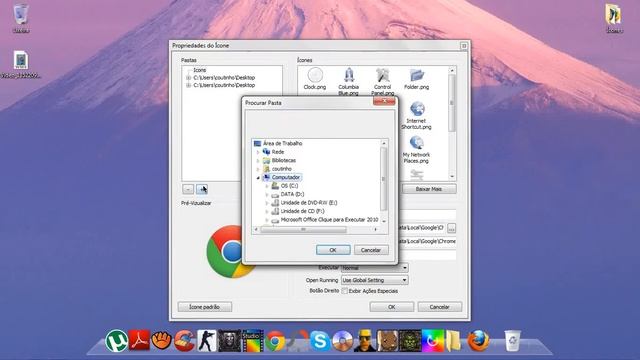Open Google Chrome dock icon
Image resolution: width=640 pixels, height=360 pixels.
click(x=276, y=341)
